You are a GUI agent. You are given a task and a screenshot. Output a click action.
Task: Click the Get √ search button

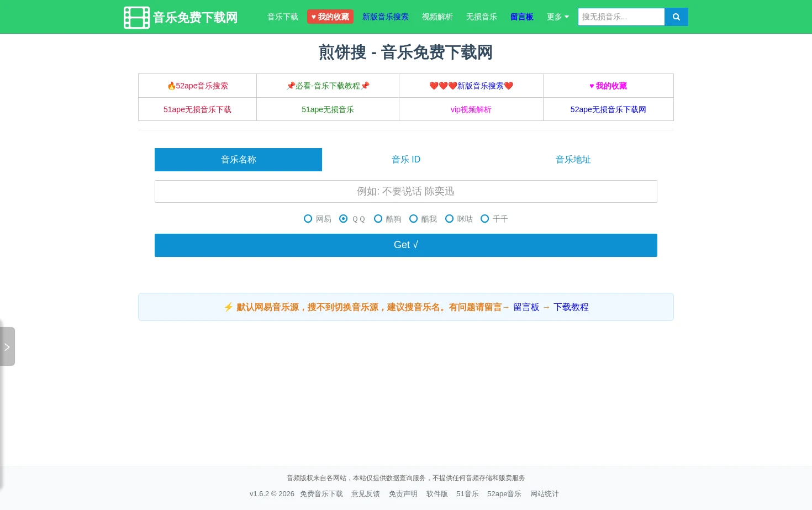(406, 245)
